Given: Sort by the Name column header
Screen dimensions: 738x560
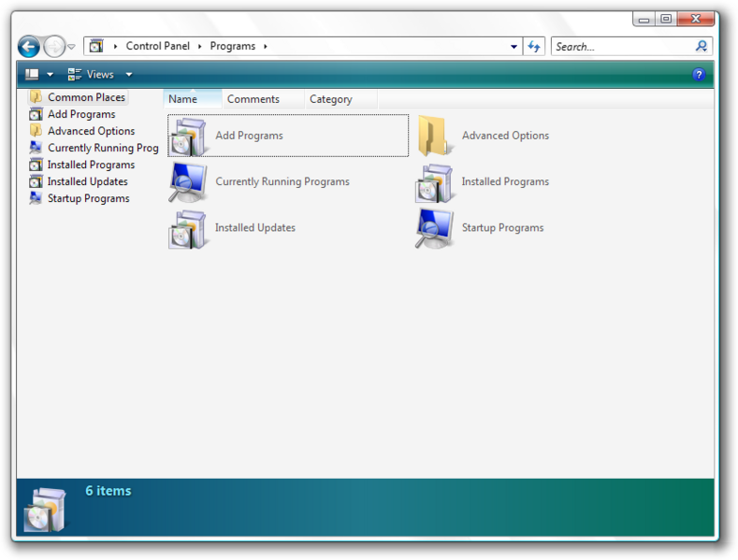Looking at the screenshot, I should [183, 99].
